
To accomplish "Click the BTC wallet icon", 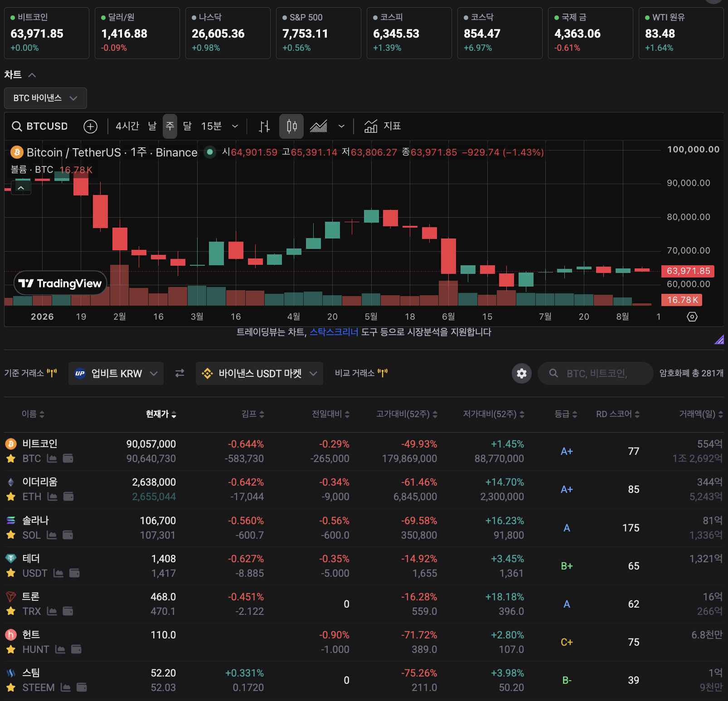I will point(68,458).
